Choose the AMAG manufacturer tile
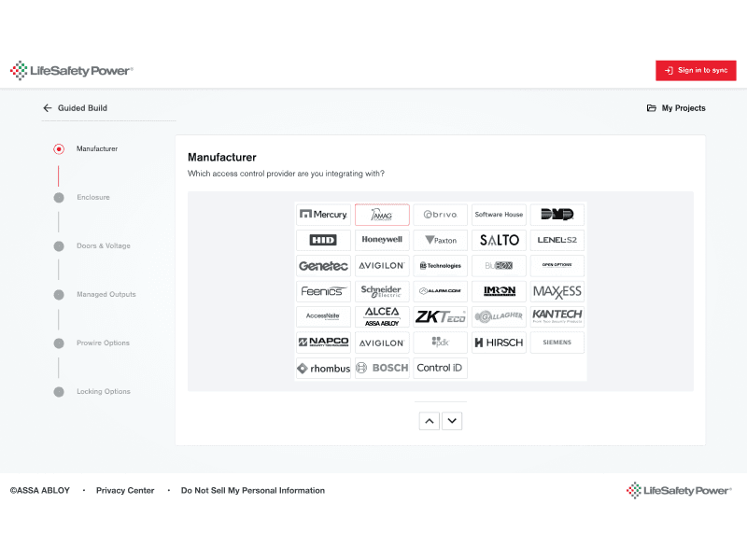 coord(382,215)
